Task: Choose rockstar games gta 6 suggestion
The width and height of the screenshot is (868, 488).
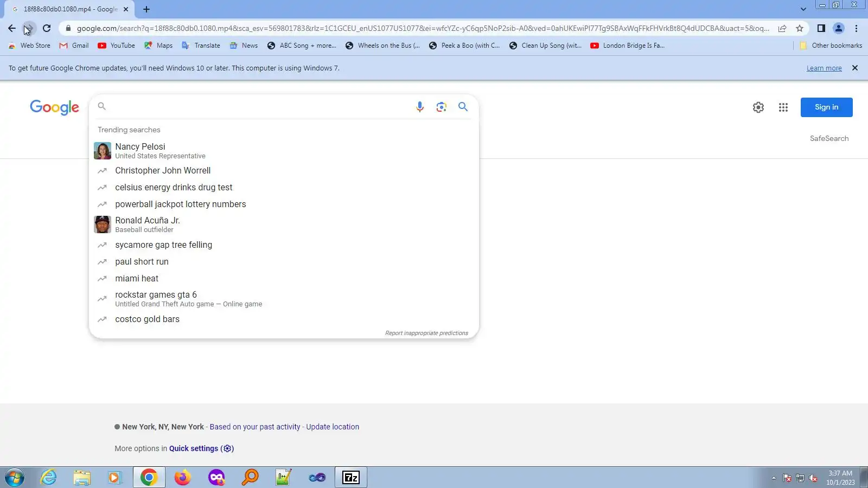Action: (x=284, y=299)
